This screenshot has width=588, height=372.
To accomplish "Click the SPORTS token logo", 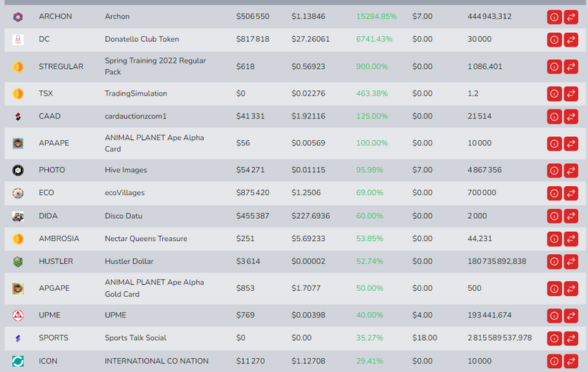I will click(18, 338).
